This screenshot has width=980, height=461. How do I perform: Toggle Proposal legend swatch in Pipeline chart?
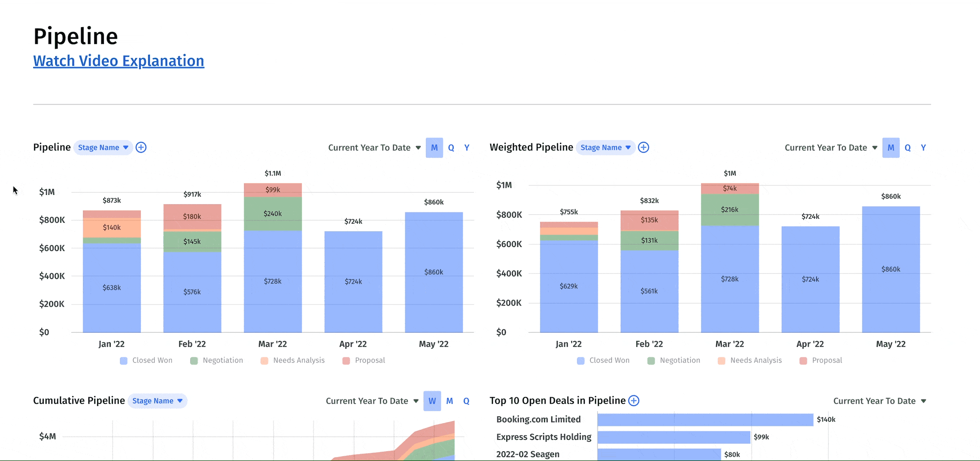[346, 361]
